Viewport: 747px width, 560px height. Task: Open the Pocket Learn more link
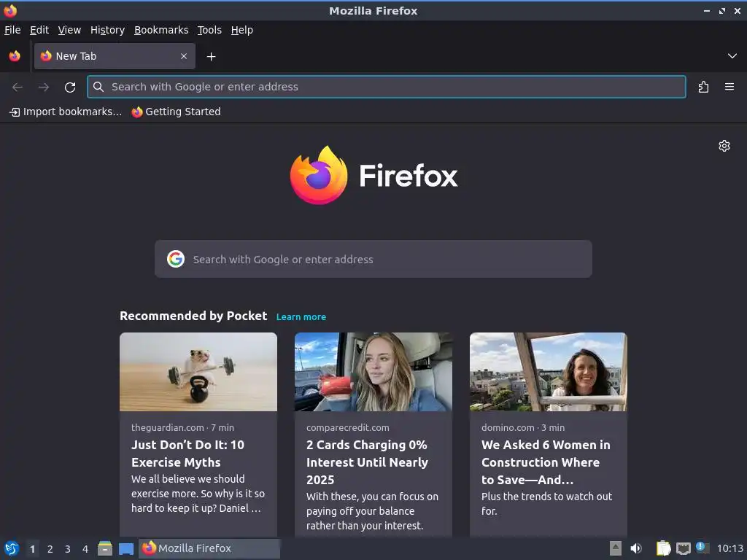(x=301, y=317)
